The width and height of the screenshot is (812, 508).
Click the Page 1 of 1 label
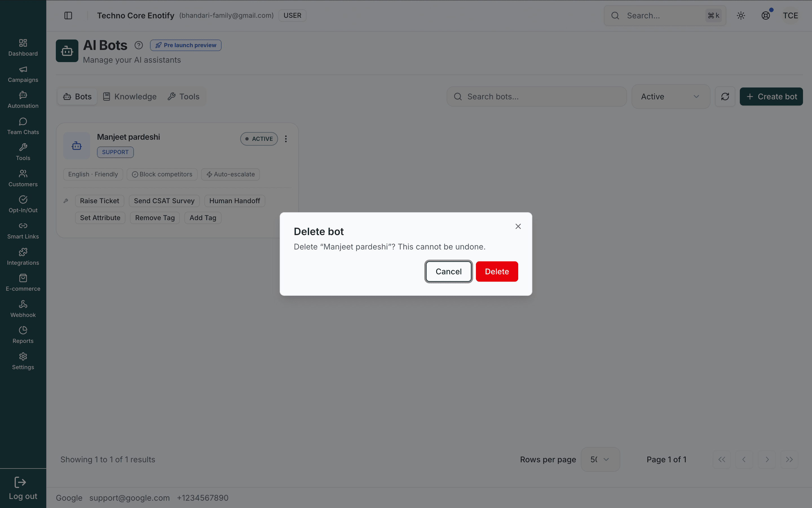click(x=667, y=459)
